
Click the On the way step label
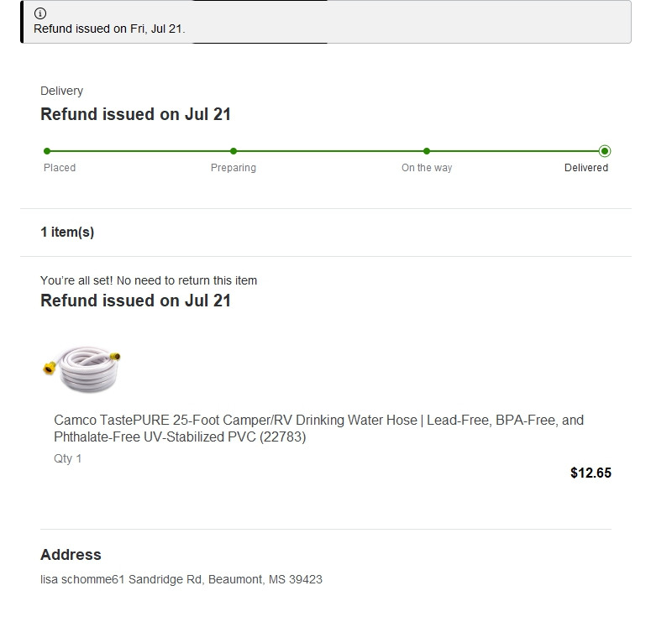tap(427, 168)
